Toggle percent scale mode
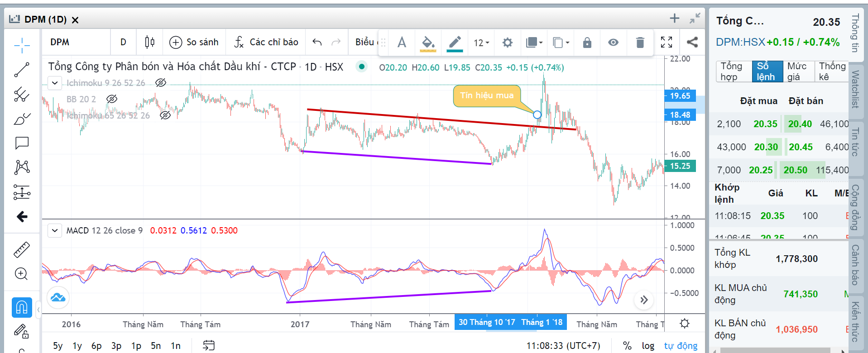 tap(627, 346)
